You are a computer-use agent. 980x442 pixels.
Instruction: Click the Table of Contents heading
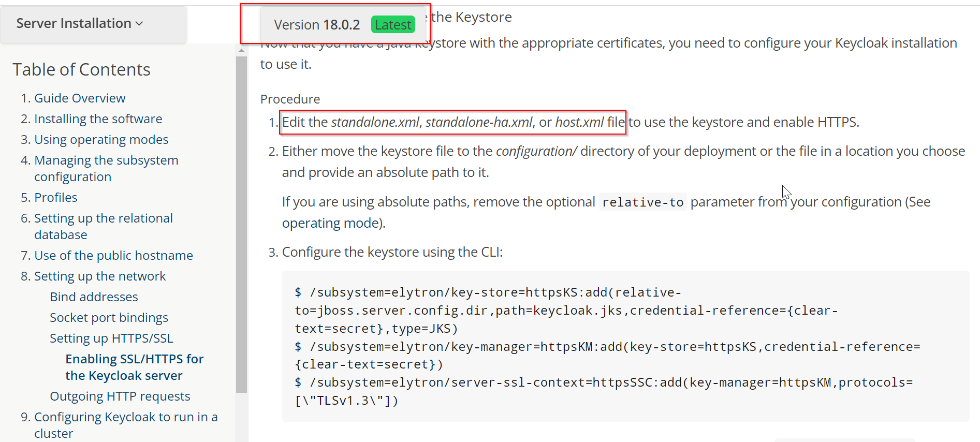point(81,69)
